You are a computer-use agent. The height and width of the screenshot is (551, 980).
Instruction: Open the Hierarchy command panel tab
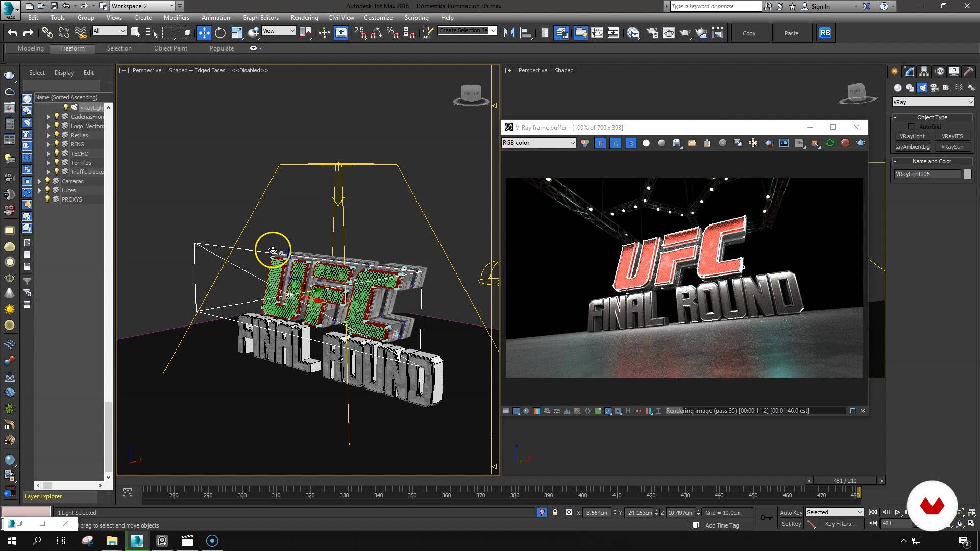tap(924, 71)
